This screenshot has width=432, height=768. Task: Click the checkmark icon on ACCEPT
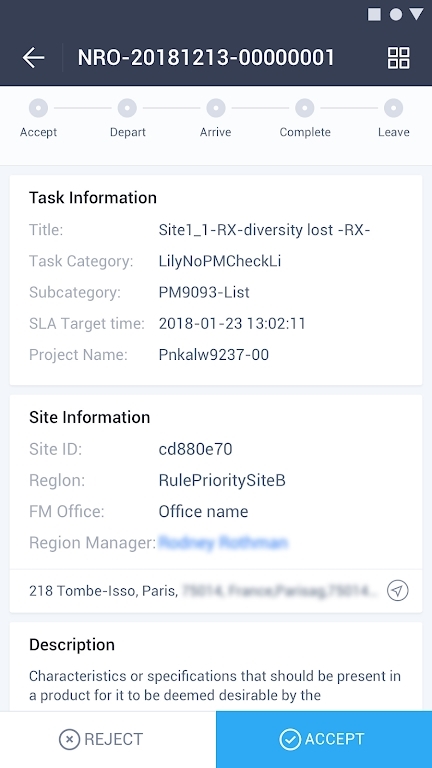(x=290, y=739)
